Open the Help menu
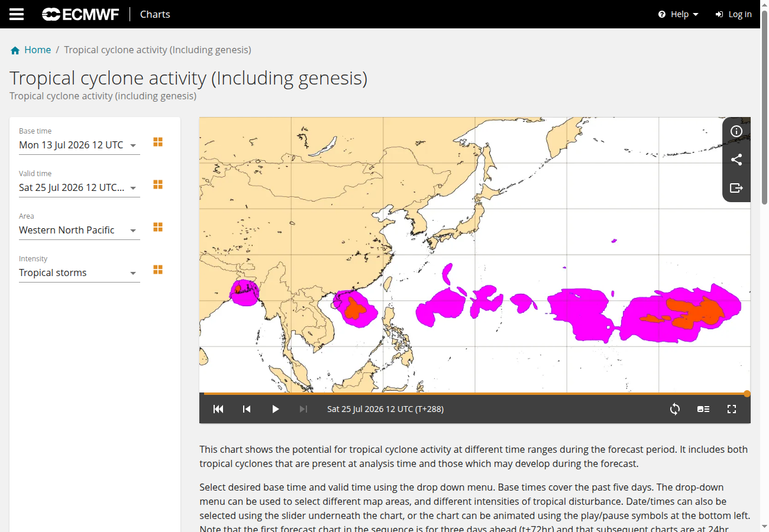The width and height of the screenshot is (769, 532). point(678,14)
